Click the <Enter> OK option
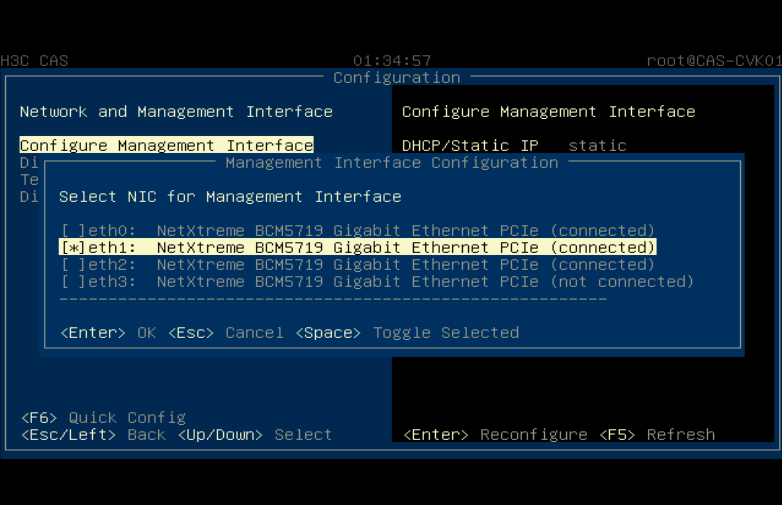Screen dimensions: 782x505 (x=108, y=333)
